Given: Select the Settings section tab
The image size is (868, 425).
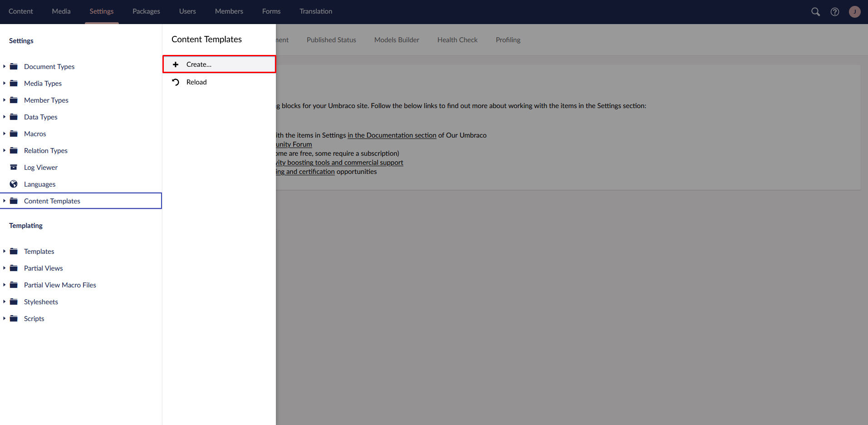Looking at the screenshot, I should (x=102, y=11).
